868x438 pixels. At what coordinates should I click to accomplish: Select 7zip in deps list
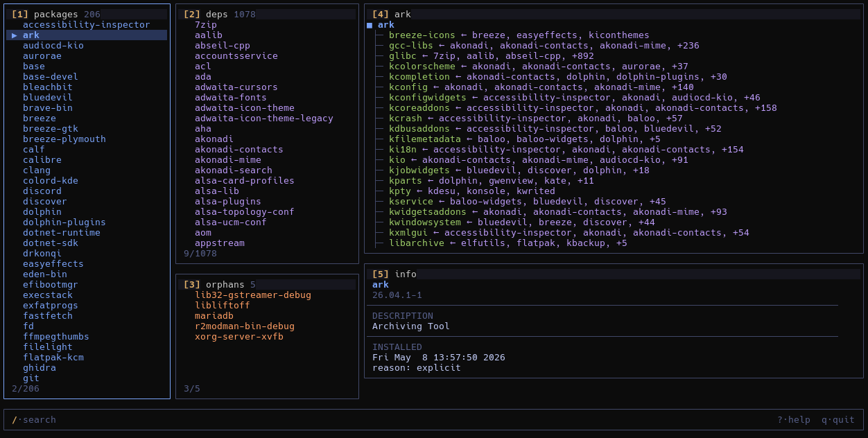(206, 25)
